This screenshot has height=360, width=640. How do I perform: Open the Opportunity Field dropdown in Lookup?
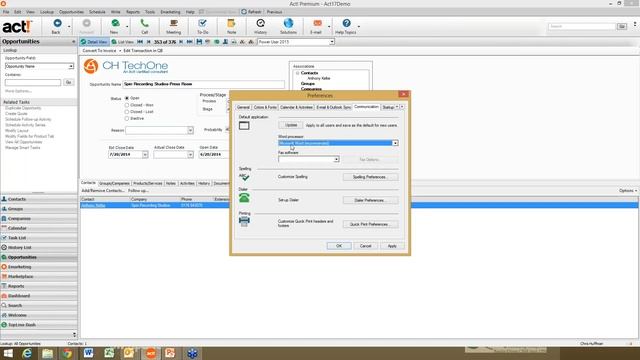[x=71, y=66]
